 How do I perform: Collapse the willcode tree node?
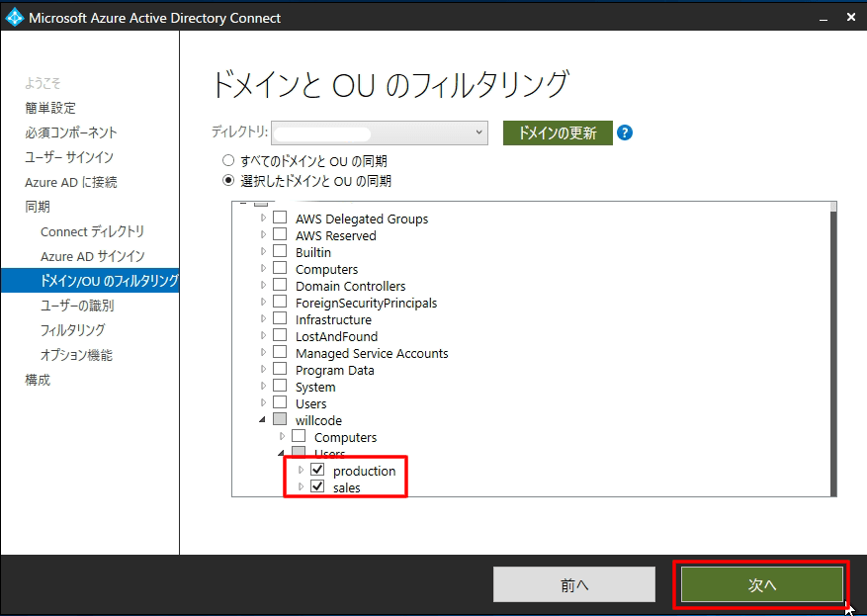pos(263,419)
